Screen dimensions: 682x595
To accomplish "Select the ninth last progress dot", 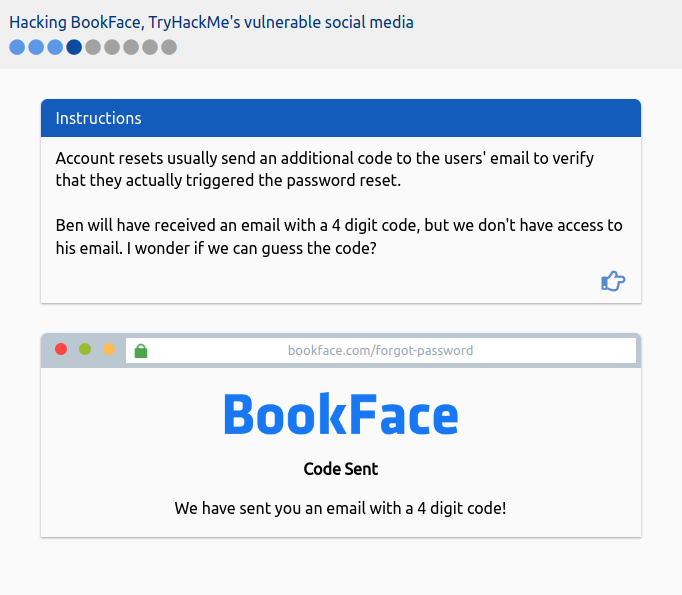I will 169,47.
